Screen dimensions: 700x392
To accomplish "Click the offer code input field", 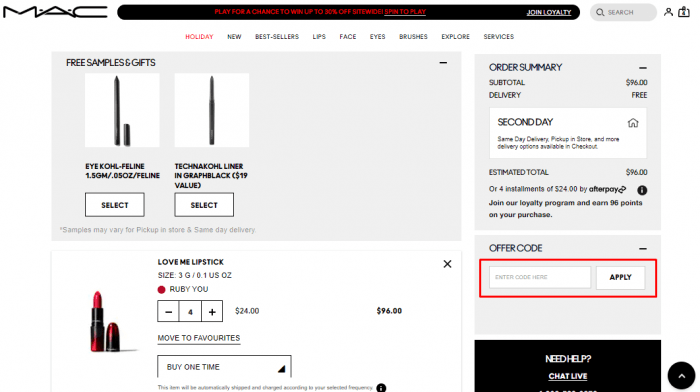I will (x=540, y=277).
